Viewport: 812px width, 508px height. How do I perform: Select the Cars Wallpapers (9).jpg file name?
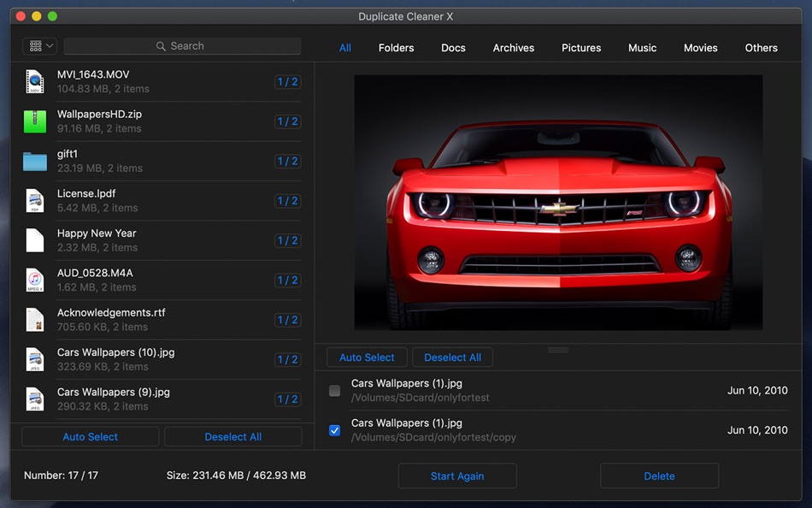pyautogui.click(x=114, y=392)
